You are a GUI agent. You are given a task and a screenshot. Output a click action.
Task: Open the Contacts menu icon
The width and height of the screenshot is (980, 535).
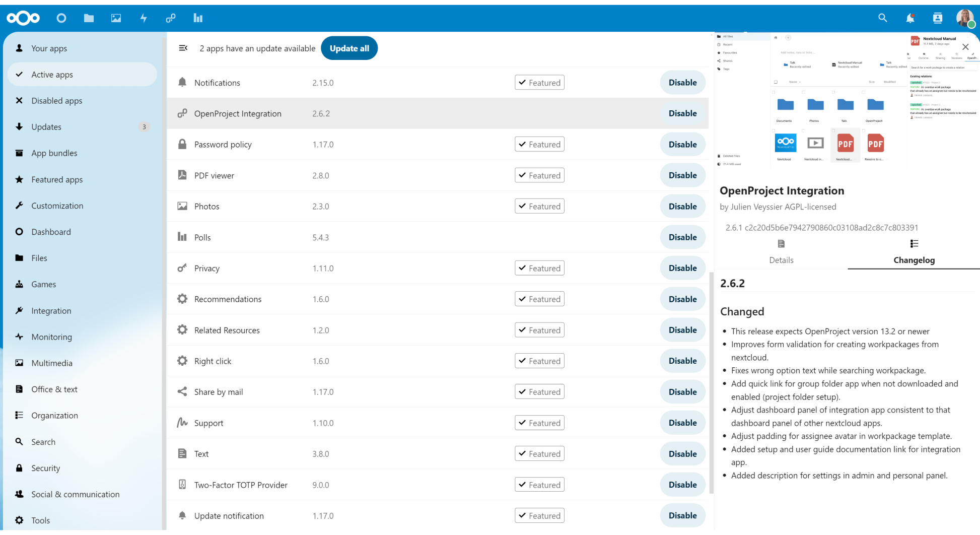[937, 18]
